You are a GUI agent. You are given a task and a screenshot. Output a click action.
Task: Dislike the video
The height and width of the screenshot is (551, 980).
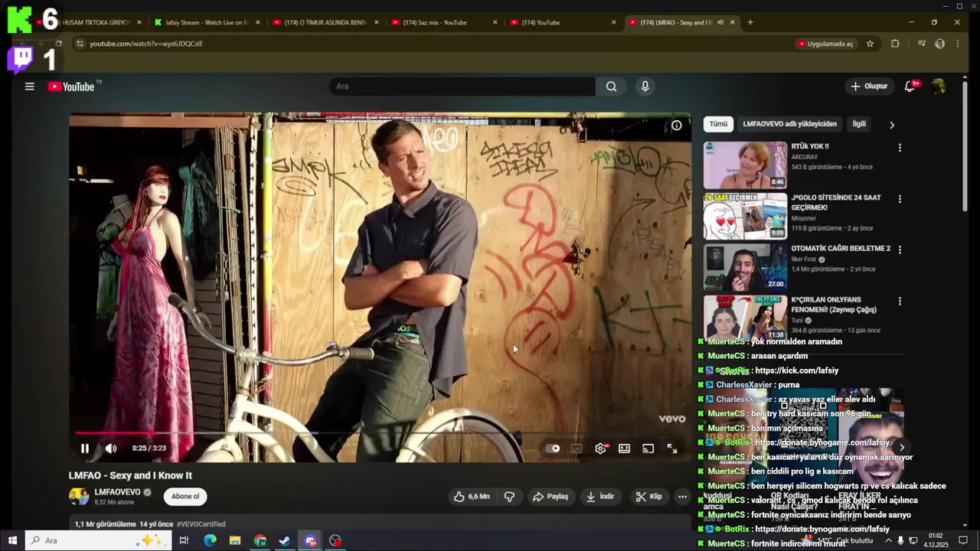coord(509,497)
